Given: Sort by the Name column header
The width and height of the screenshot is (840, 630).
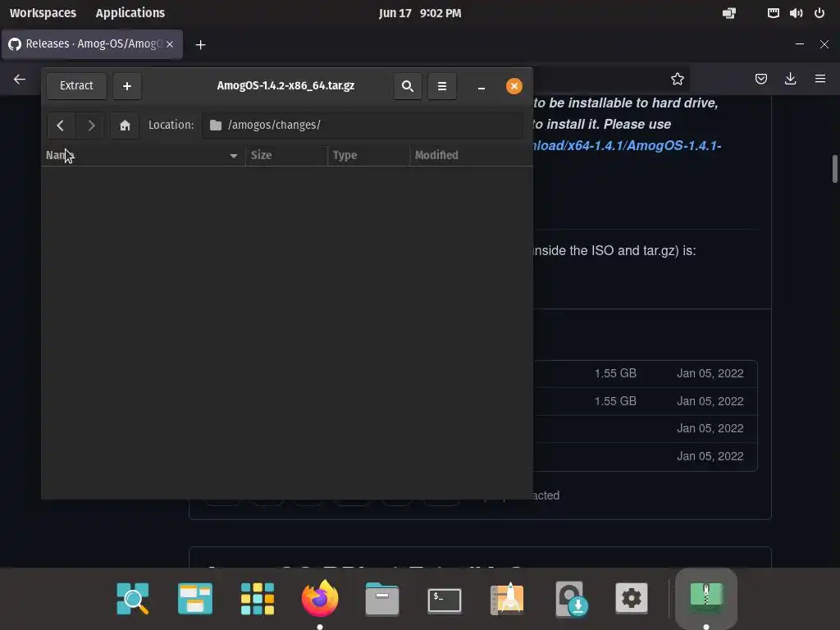Looking at the screenshot, I should [x=143, y=155].
